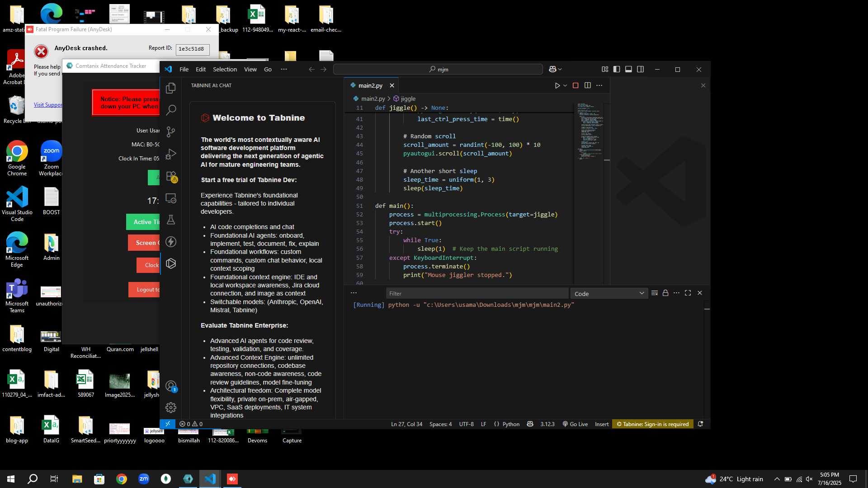Image resolution: width=868 pixels, height=488 pixels.
Task: Open AnyDesk from the taskbar
Action: click(232, 479)
